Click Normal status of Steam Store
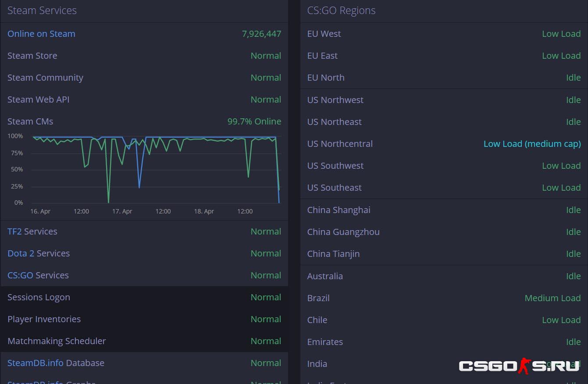This screenshot has height=384, width=588. 266,56
